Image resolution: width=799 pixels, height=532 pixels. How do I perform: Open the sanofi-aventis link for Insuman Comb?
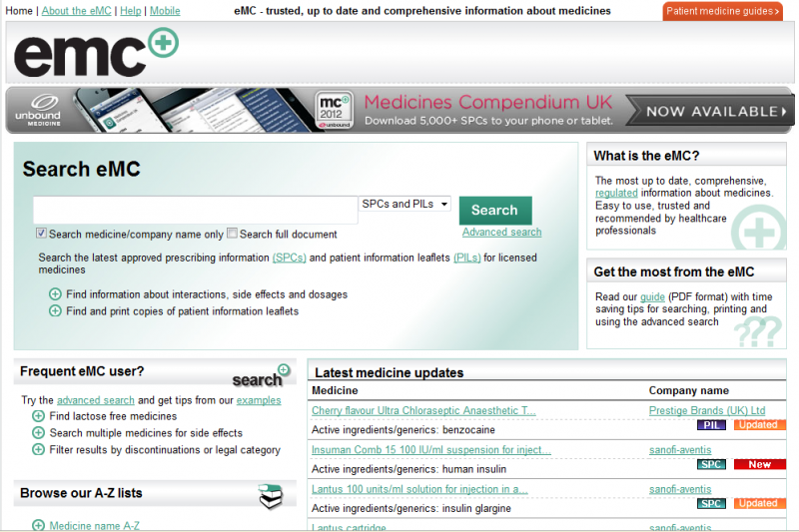[x=680, y=450]
